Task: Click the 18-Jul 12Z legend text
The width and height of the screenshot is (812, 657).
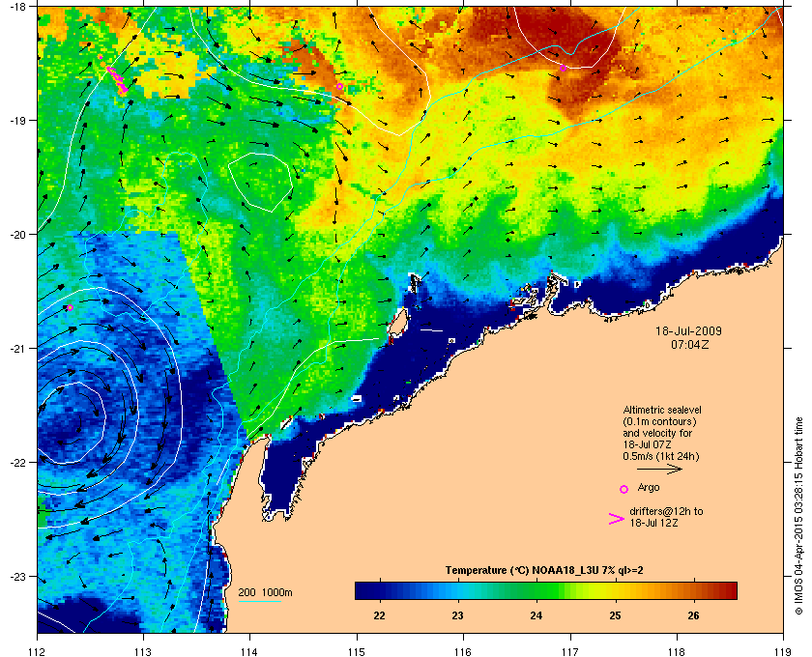Action: (654, 523)
